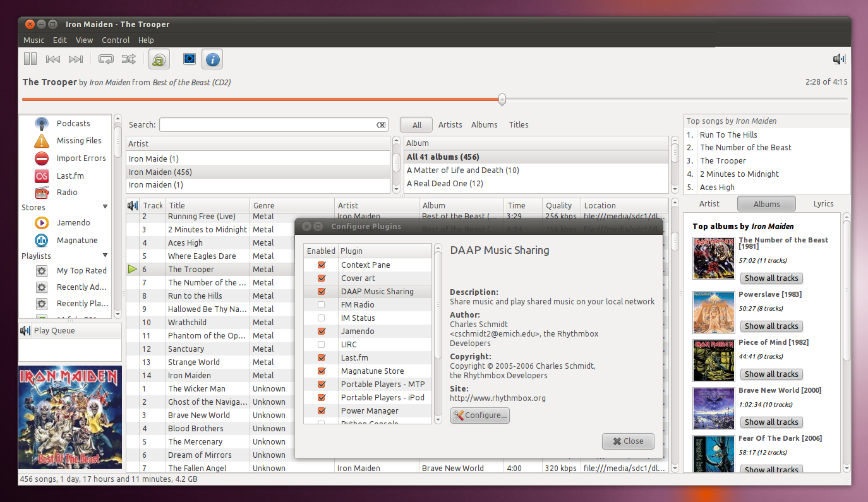Collapse the Stores sidebar section
The width and height of the screenshot is (868, 502).
[x=105, y=207]
